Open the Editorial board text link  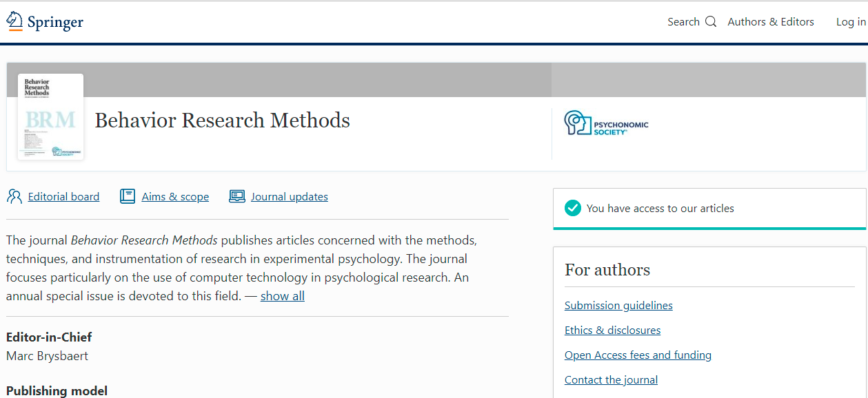click(x=63, y=197)
